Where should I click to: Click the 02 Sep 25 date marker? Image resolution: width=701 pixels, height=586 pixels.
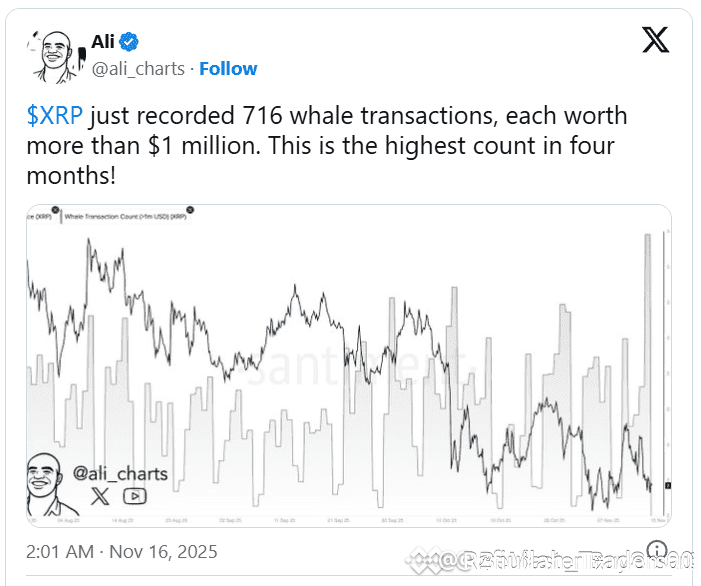230,521
